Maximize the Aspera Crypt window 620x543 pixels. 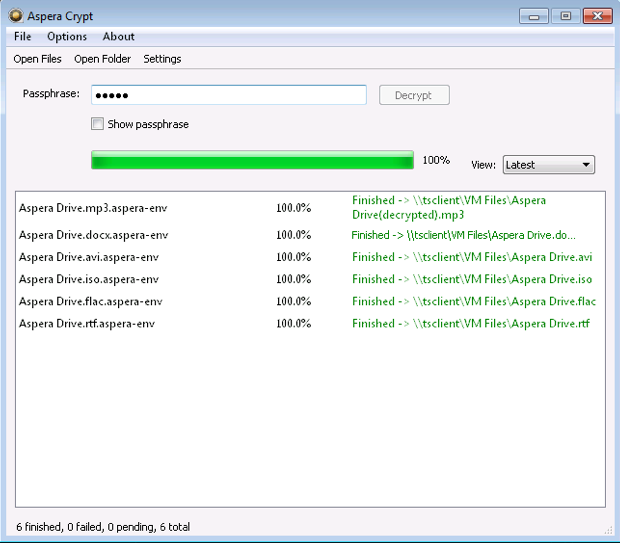tap(565, 16)
